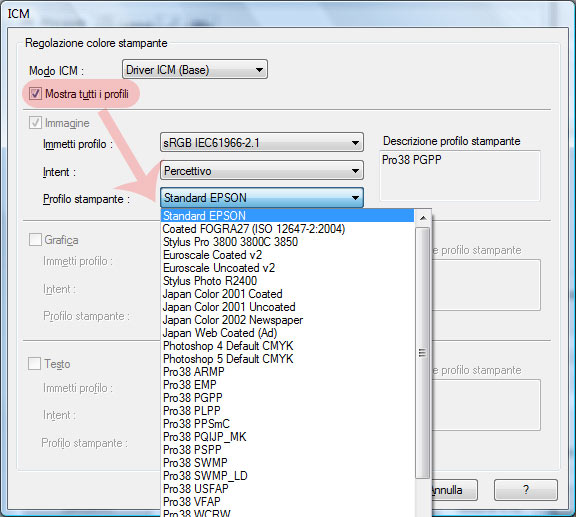Select Standard EPSON in the list

click(x=288, y=216)
